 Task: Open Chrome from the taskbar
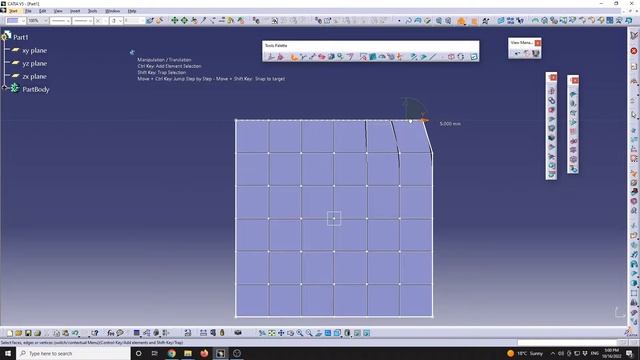(171, 353)
